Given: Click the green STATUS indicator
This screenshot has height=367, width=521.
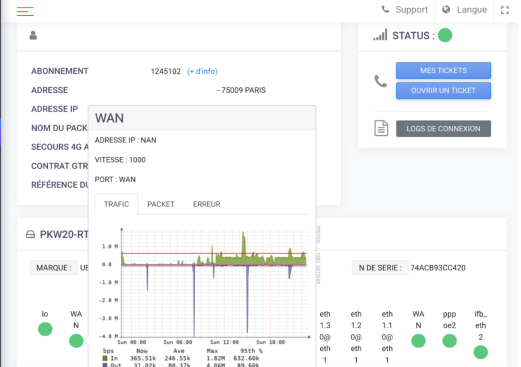Looking at the screenshot, I should click(x=445, y=35).
